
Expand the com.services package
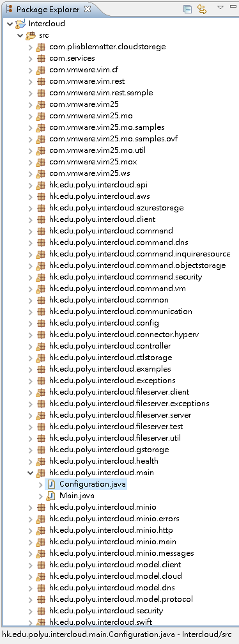tap(30, 58)
